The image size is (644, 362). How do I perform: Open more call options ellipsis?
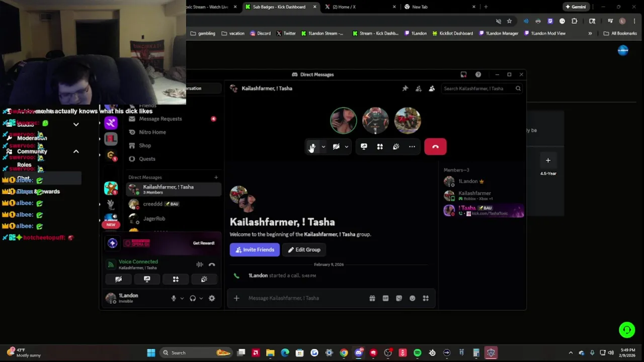point(412,147)
